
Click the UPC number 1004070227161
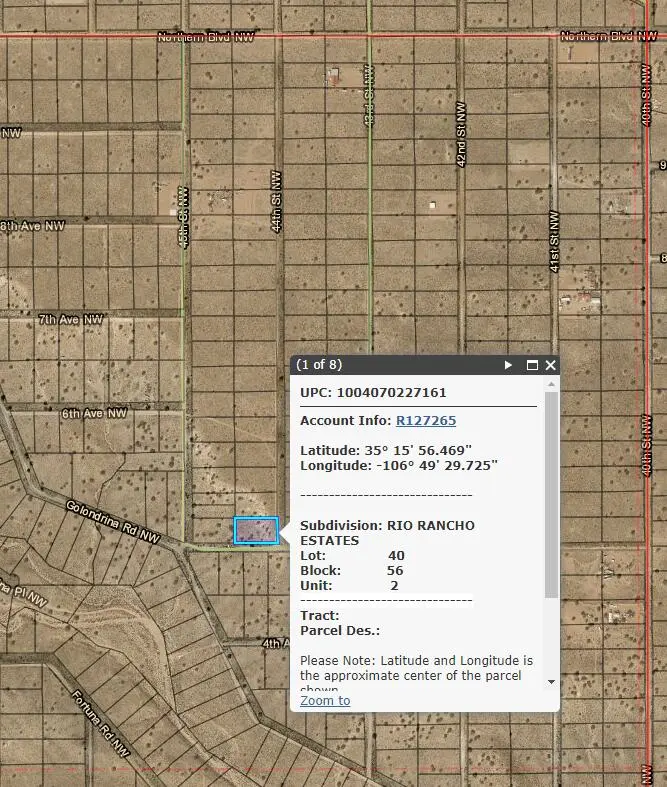pyautogui.click(x=391, y=392)
